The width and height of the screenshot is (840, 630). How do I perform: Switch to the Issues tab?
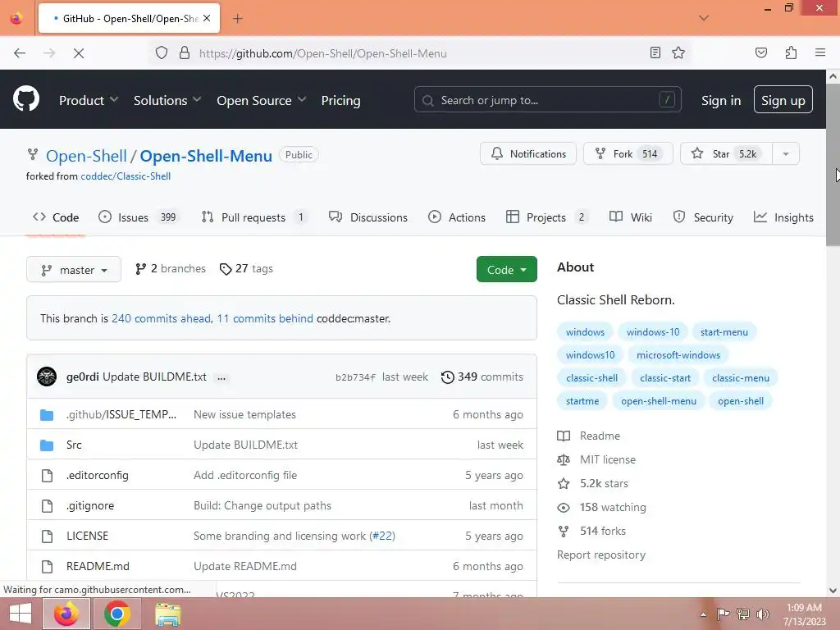point(138,217)
